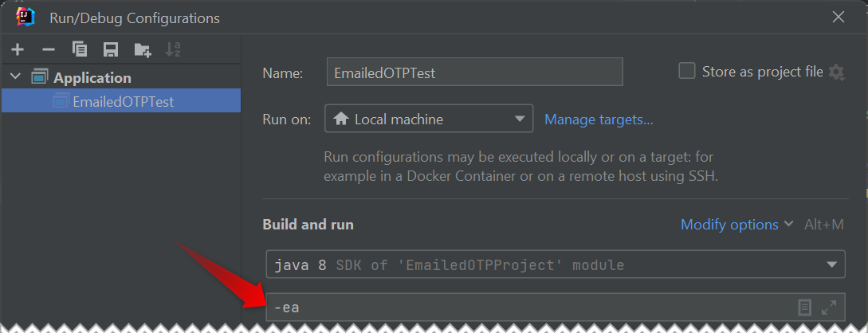Screen dimensions: 868x333
Task: Click the IntelliJ IDEA logo icon
Action: click(26, 18)
